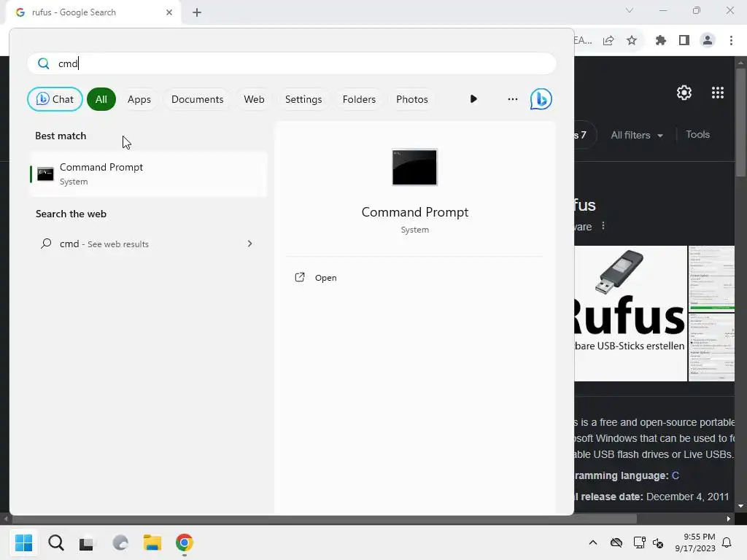Click Tools in Google search
Image resolution: width=747 pixels, height=560 pixels.
tap(698, 135)
